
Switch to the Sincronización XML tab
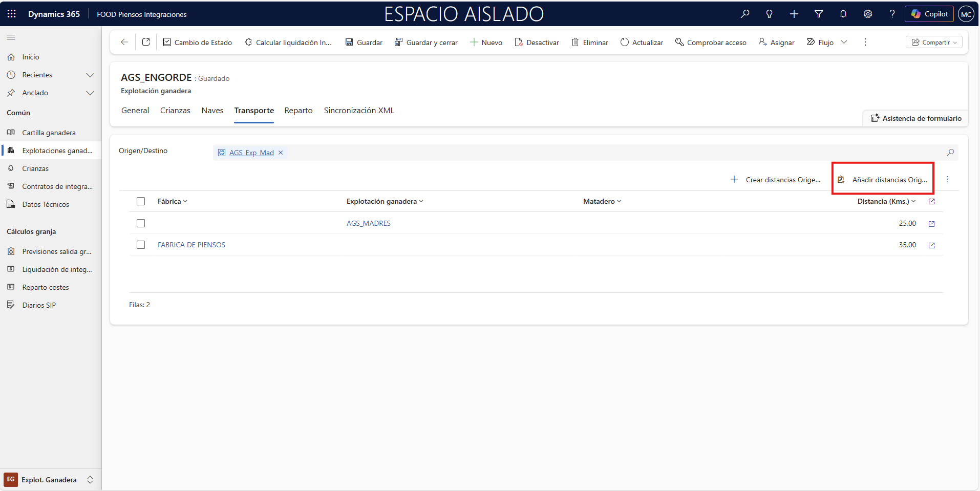359,111
